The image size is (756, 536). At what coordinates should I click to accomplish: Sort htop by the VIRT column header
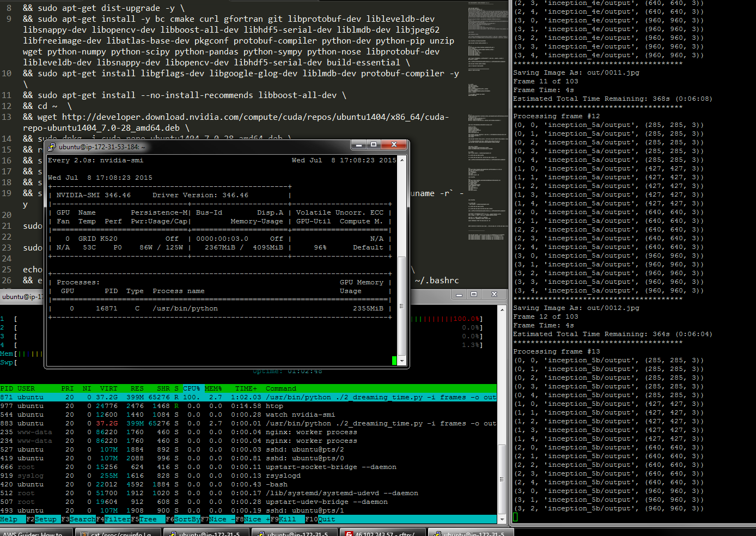point(109,388)
